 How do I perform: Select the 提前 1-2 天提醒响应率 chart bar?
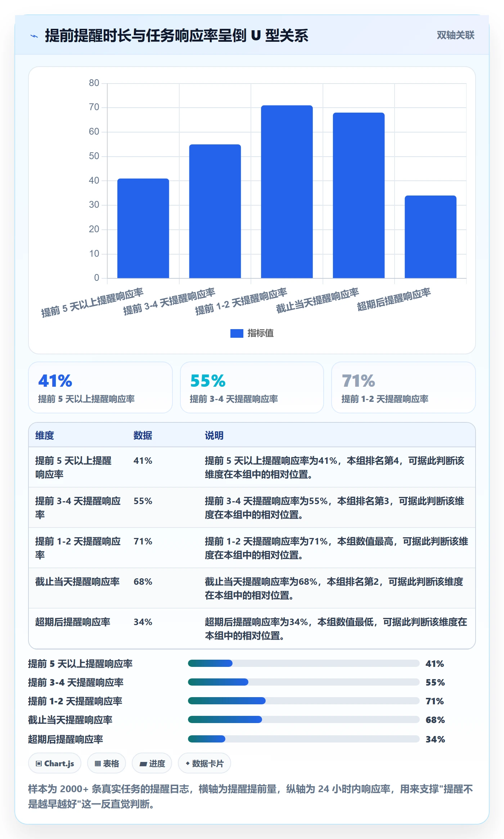(x=287, y=192)
